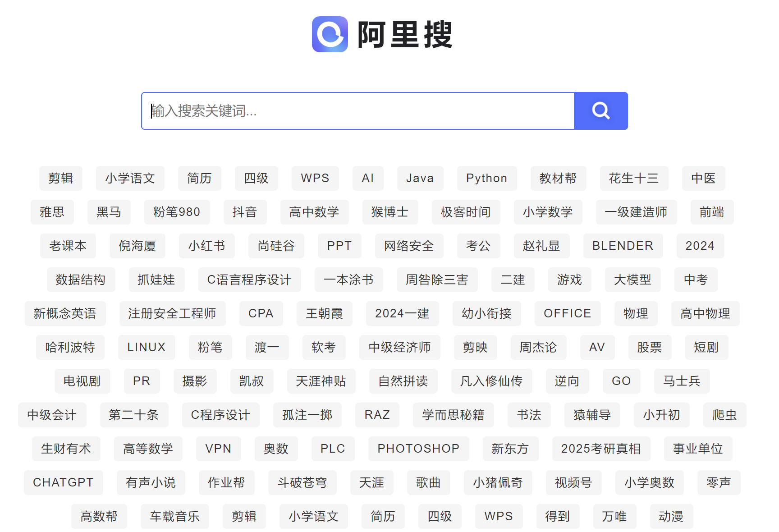Open the PHOTOSHOP search tag
Viewport: 779px width, 532px height.
coord(418,449)
